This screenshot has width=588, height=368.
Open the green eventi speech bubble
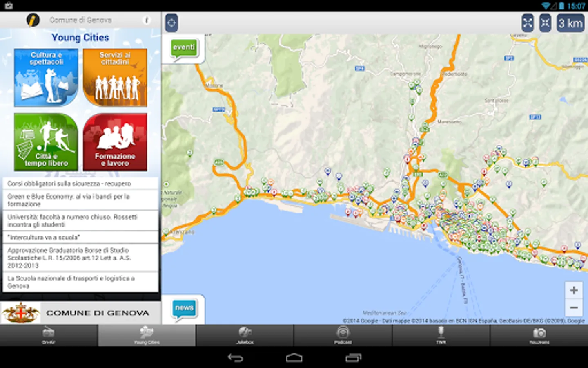point(184,49)
